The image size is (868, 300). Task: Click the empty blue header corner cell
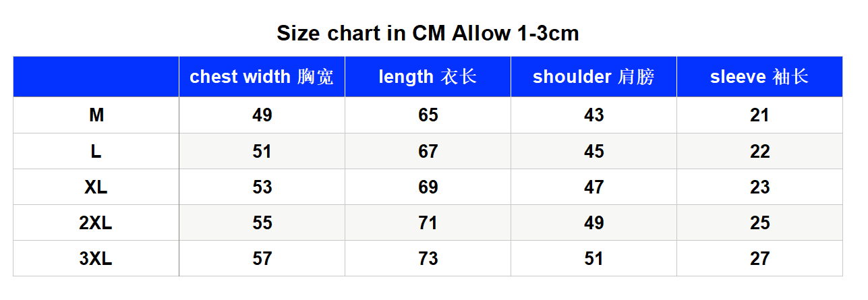(96, 77)
